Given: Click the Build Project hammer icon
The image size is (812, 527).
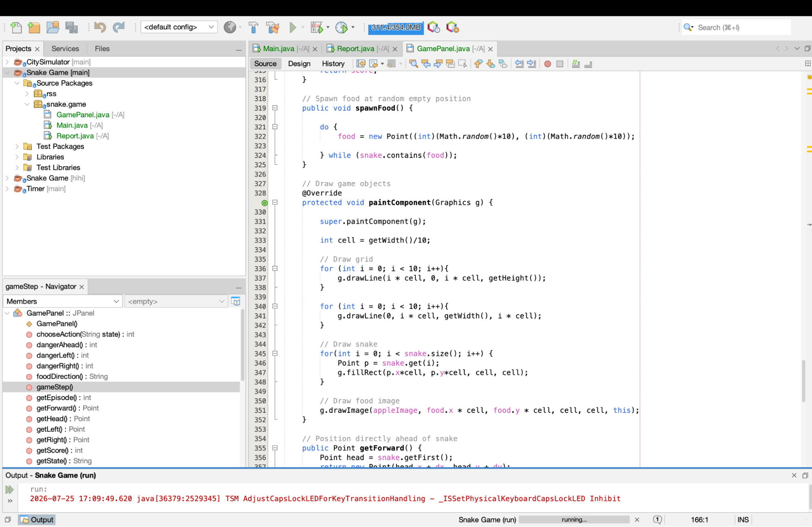Looking at the screenshot, I should [253, 27].
